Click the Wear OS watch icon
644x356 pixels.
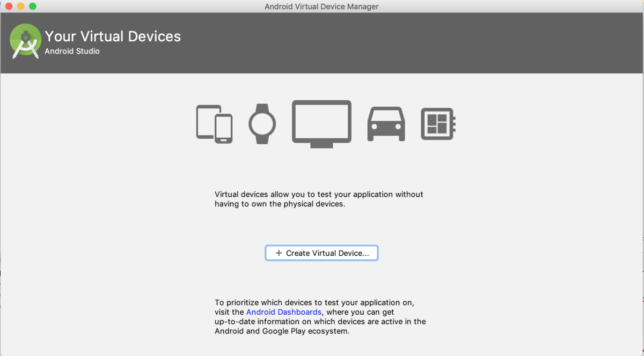click(x=262, y=123)
